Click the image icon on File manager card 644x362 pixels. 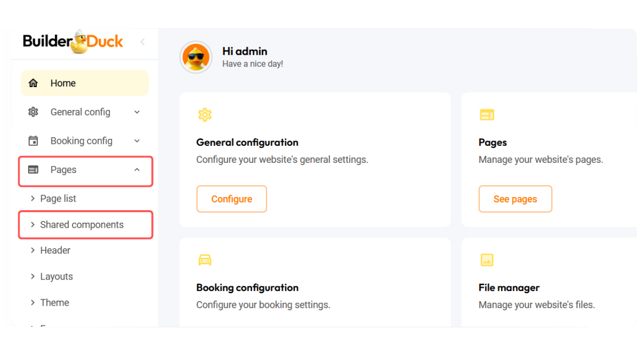tap(487, 260)
